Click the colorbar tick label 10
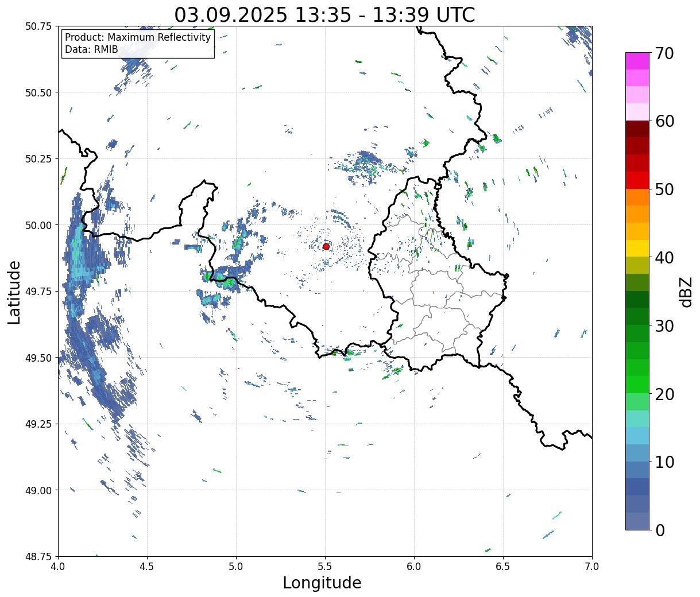 [664, 462]
